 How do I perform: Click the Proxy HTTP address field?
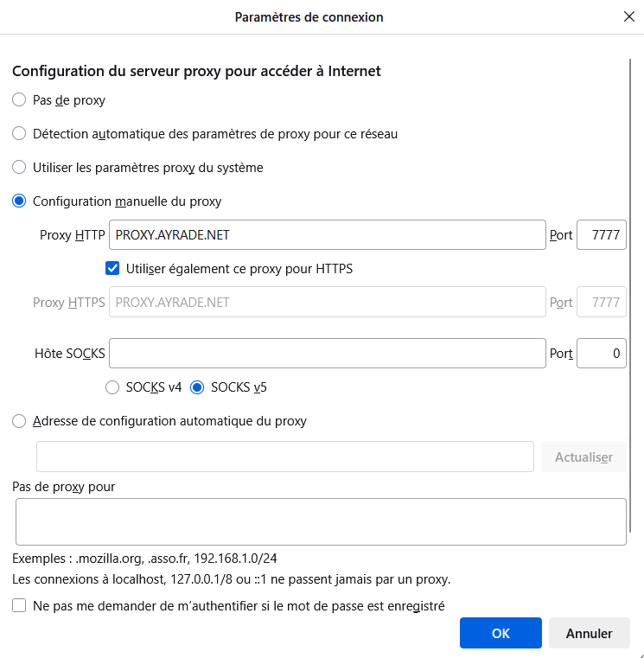click(x=328, y=234)
